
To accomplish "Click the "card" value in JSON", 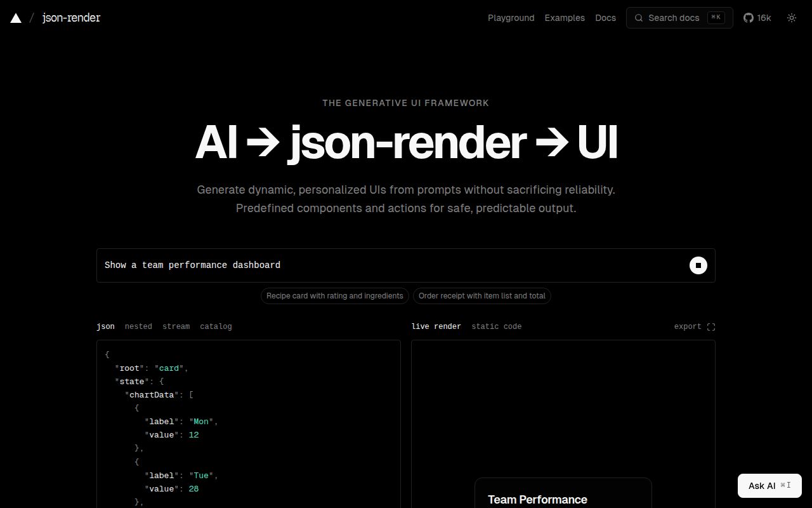I will (x=169, y=368).
